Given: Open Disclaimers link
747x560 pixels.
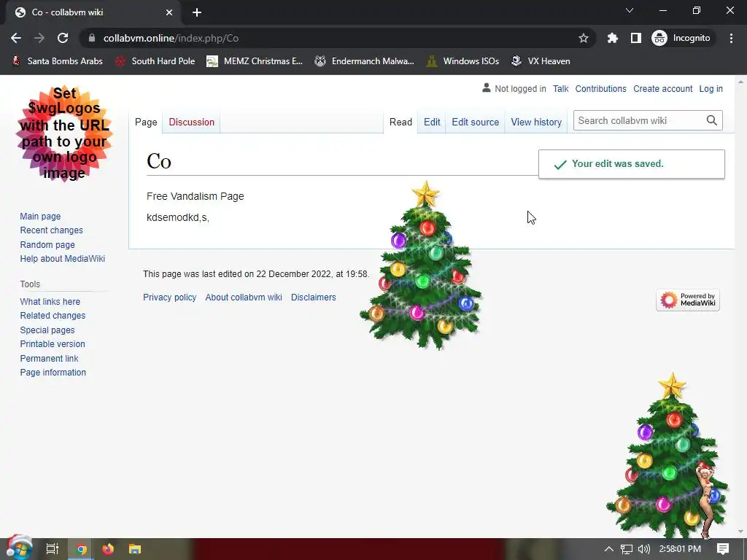Looking at the screenshot, I should [x=314, y=297].
